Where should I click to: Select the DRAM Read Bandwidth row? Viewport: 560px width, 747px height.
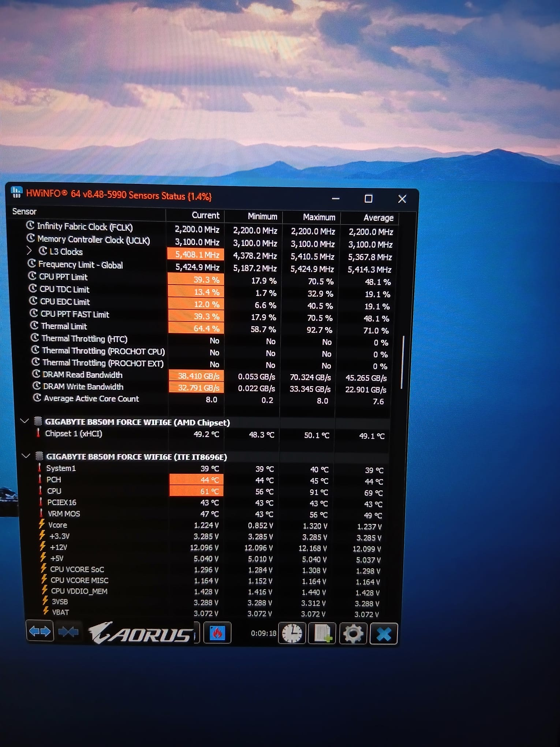pos(210,376)
